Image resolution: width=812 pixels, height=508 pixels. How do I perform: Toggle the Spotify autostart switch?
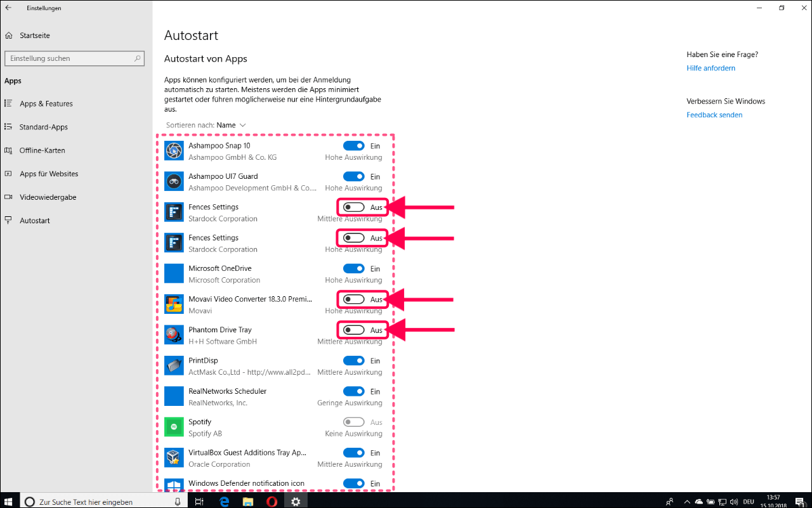click(354, 422)
